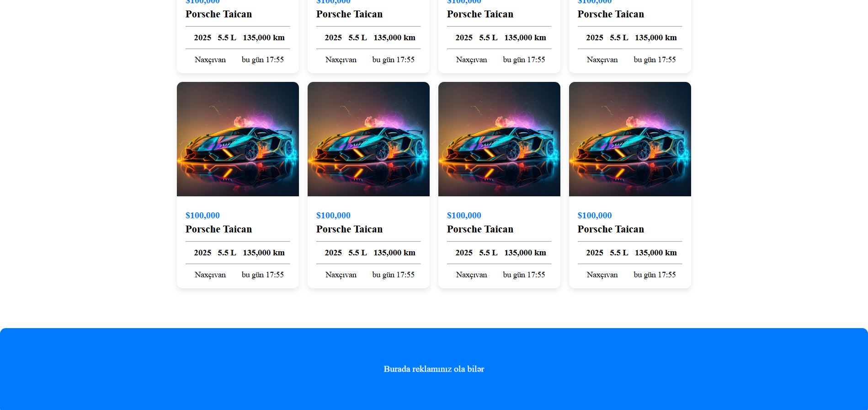Viewport: 868px width, 410px height.
Task: Click Naxçıvan location in top row's first card
Action: coord(210,60)
